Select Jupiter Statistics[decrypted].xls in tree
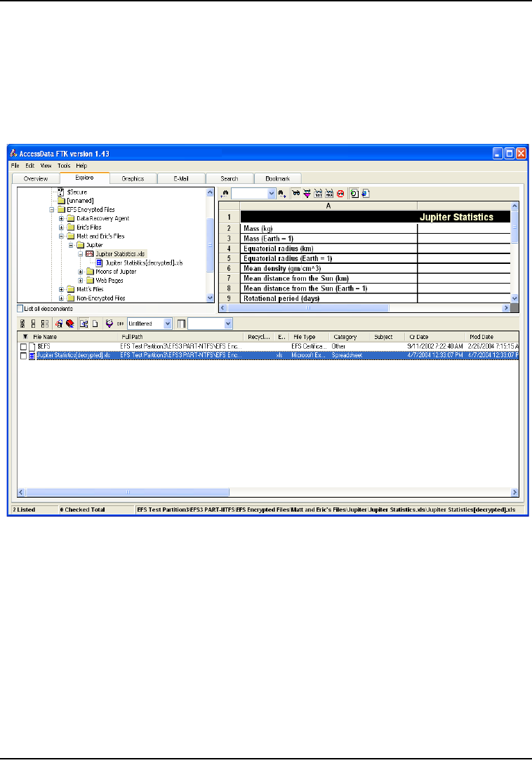This screenshot has width=532, height=784. (144, 263)
